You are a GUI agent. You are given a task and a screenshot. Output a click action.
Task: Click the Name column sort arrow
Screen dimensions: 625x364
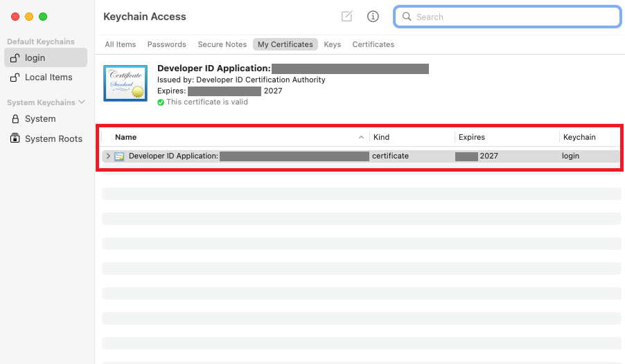tap(361, 138)
